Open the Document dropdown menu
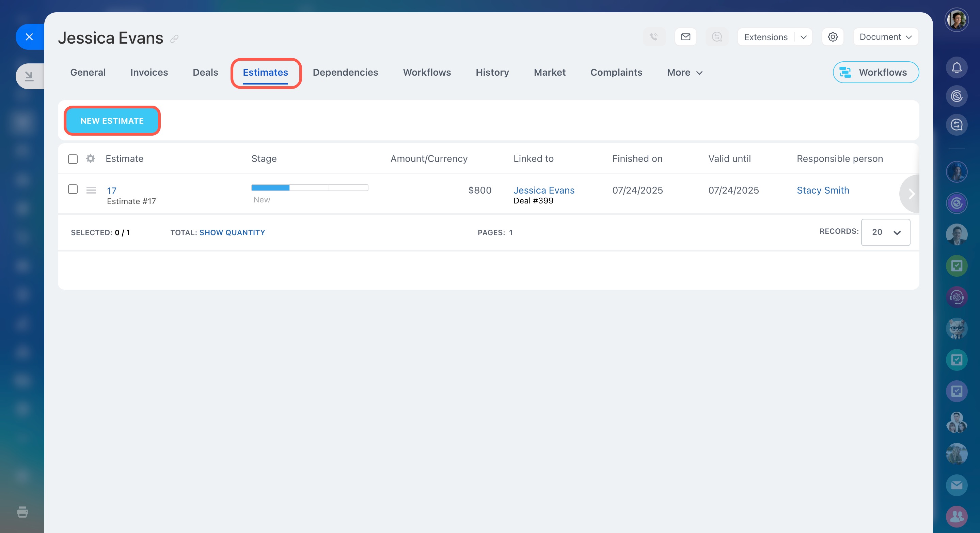980x533 pixels. (885, 37)
